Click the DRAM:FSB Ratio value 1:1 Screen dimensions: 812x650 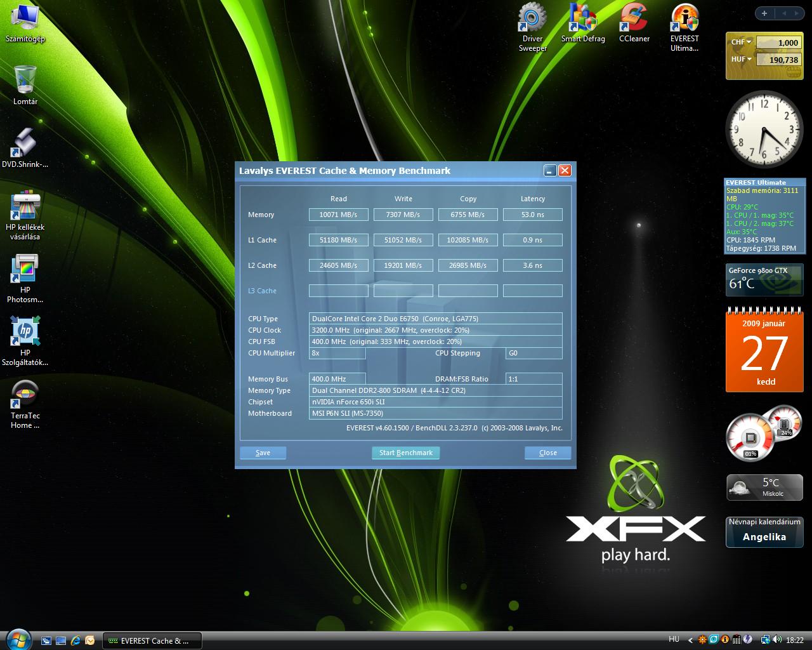coord(534,379)
